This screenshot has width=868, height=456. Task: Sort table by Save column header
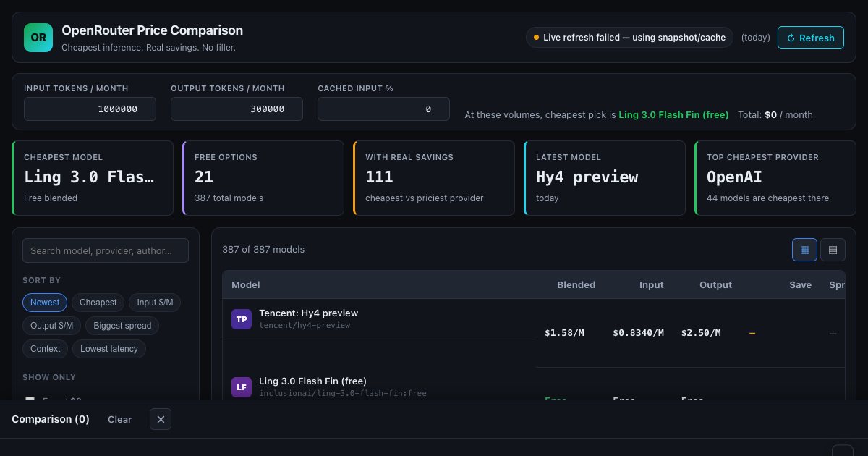pyautogui.click(x=800, y=285)
